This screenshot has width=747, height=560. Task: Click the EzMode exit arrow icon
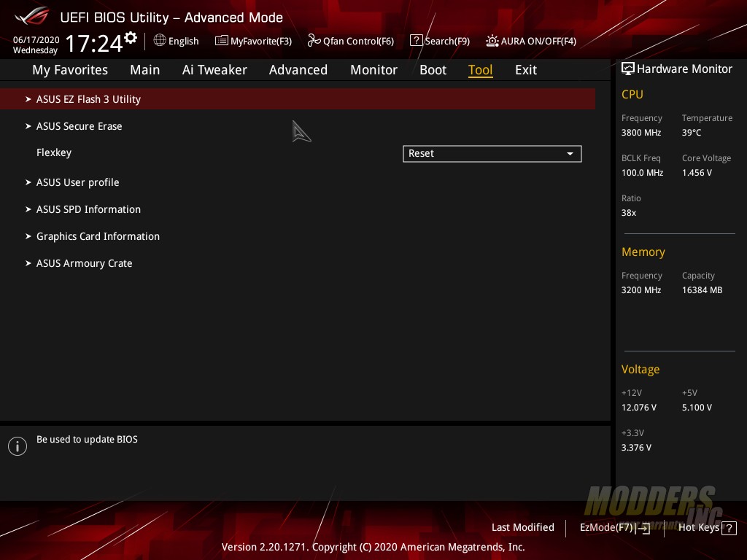(x=643, y=528)
